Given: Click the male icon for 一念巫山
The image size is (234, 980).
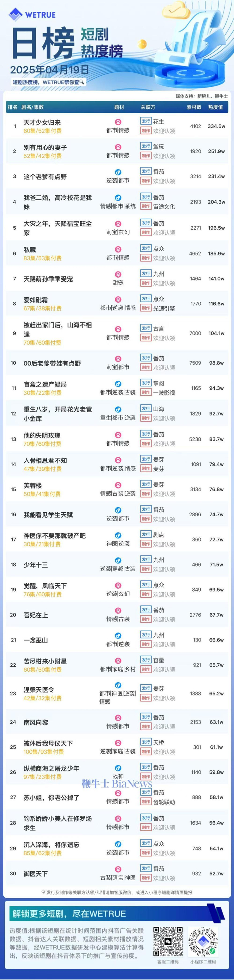Looking at the screenshot, I should (x=118, y=636).
